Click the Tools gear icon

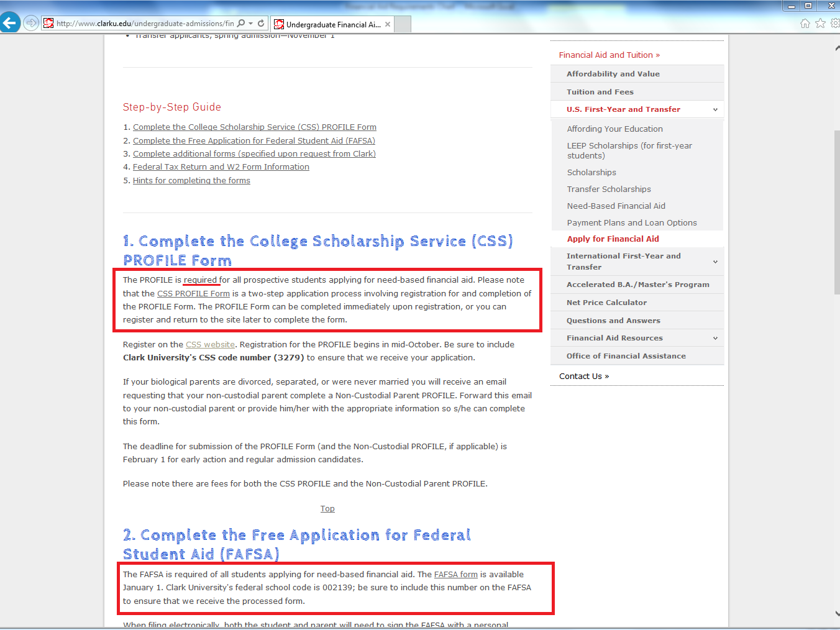(835, 24)
